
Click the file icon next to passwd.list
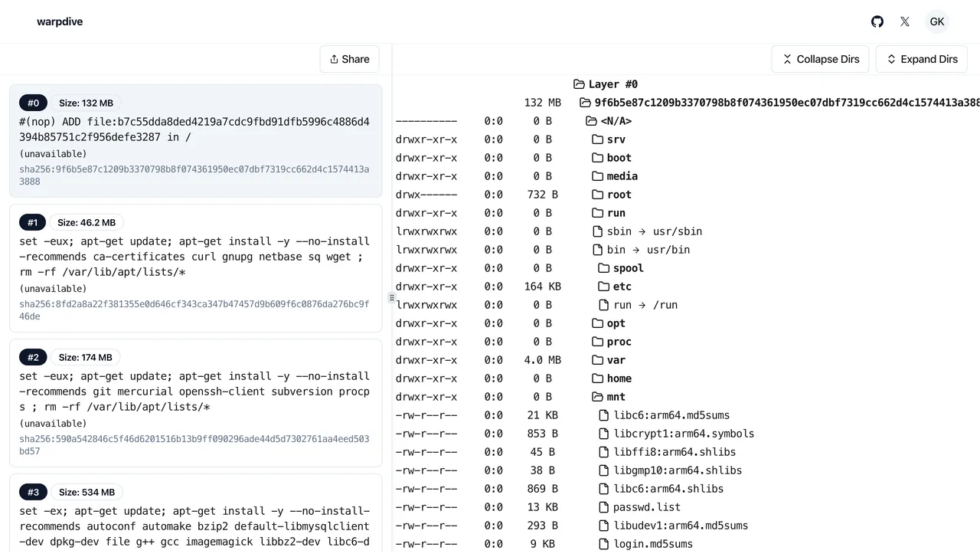(602, 507)
